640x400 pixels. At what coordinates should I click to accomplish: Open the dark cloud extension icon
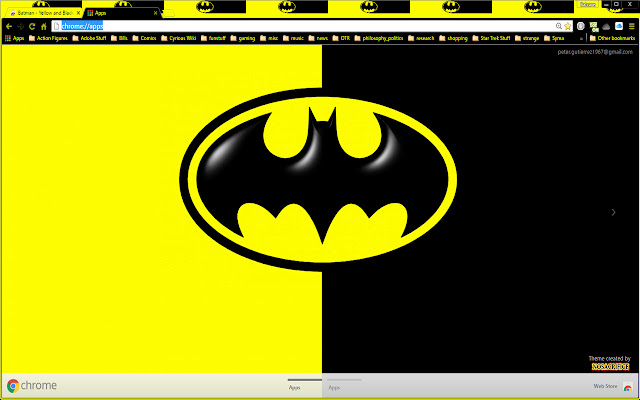click(x=606, y=27)
